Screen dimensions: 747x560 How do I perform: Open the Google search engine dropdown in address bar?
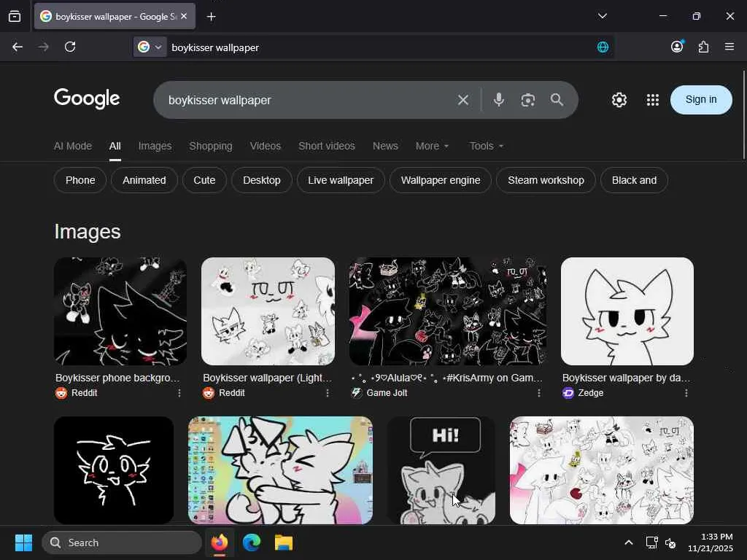pos(150,47)
